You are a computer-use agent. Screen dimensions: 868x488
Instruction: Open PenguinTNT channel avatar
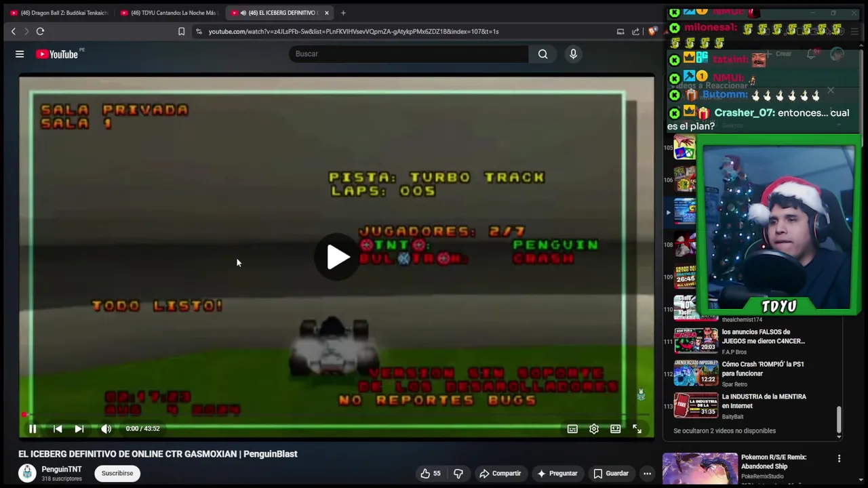[x=27, y=473]
